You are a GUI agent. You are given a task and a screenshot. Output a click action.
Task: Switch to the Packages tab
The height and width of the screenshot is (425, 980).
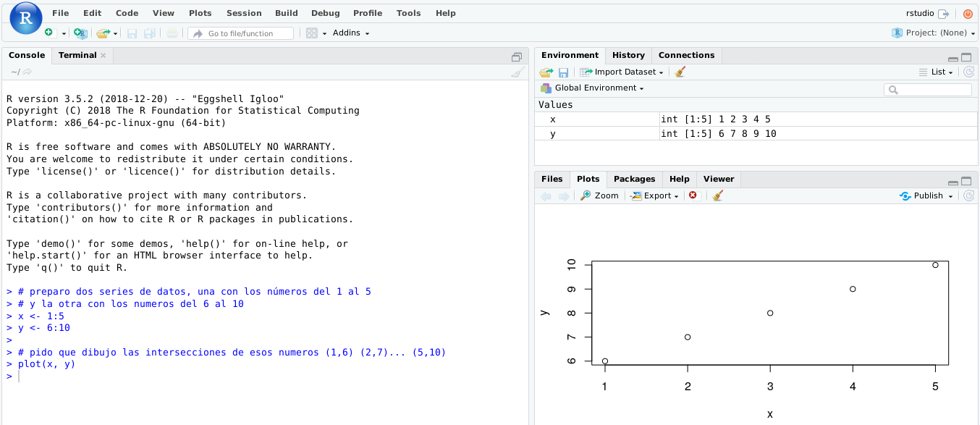[634, 179]
